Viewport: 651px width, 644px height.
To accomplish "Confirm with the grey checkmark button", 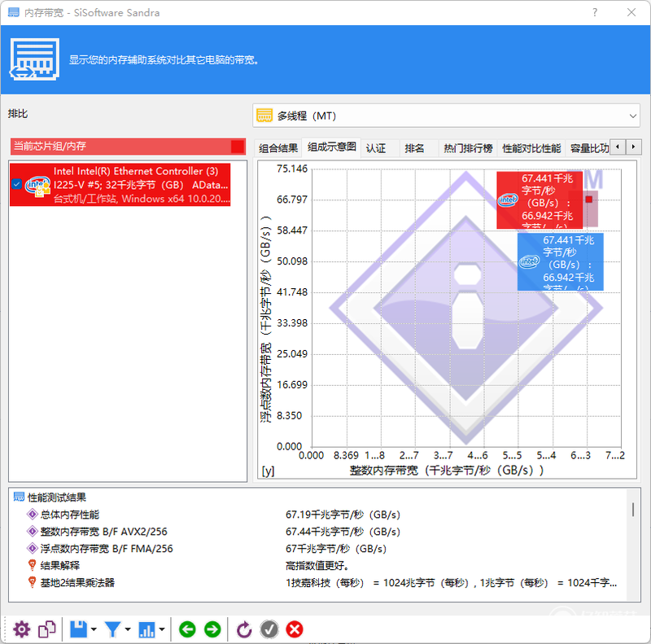I will pos(269,629).
